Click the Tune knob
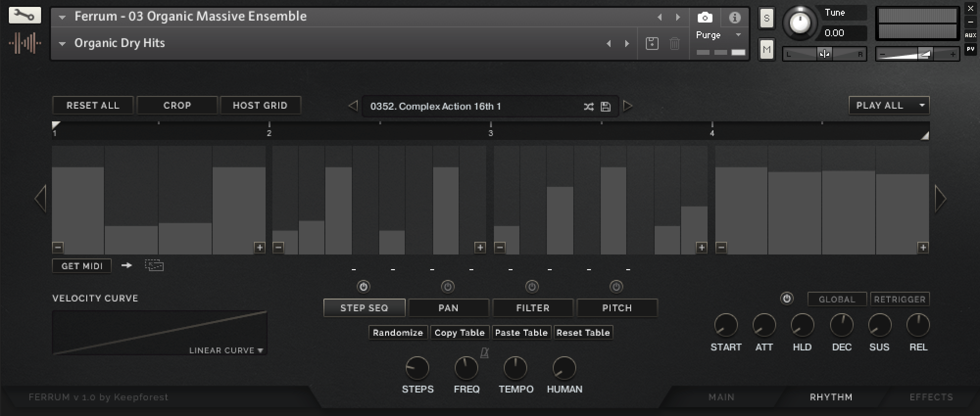The image size is (980, 416). click(x=800, y=23)
